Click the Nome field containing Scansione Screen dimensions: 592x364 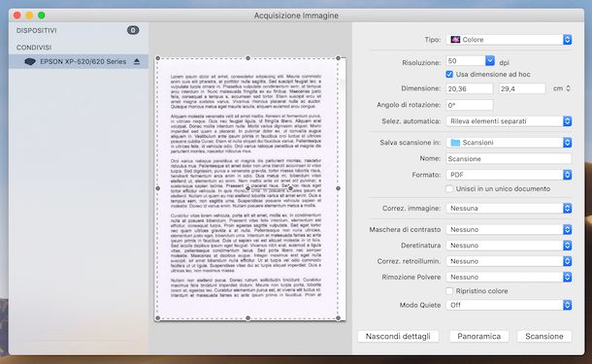click(x=509, y=159)
